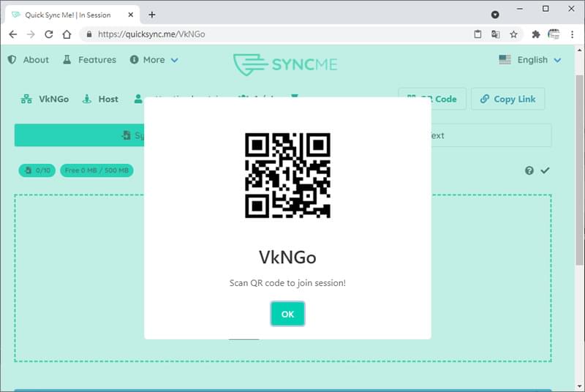Confirm the QR dialog with OK

point(287,314)
